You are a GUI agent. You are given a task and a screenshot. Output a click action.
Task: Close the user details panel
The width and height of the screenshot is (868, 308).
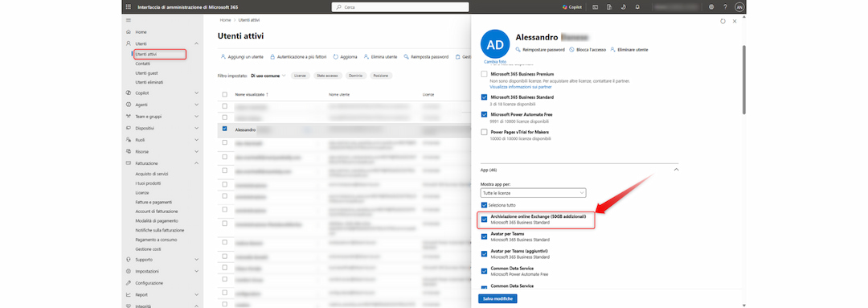[735, 21]
